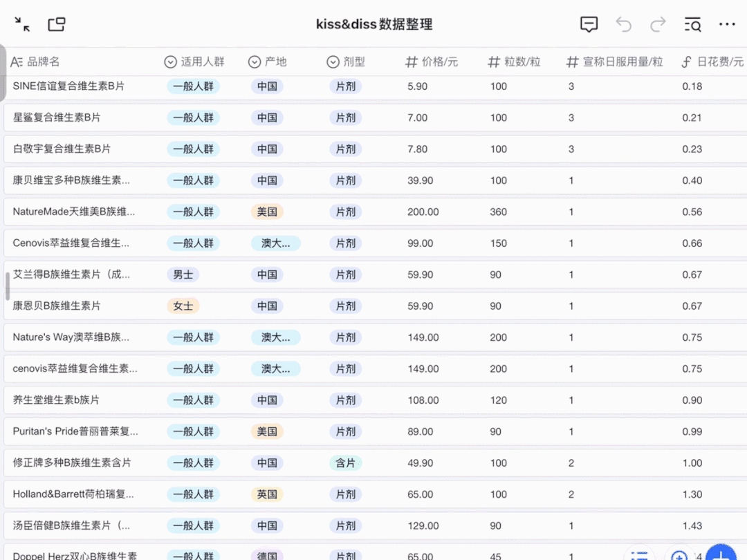Open the comments speech bubble icon
This screenshot has height=560, width=747.
(x=589, y=25)
